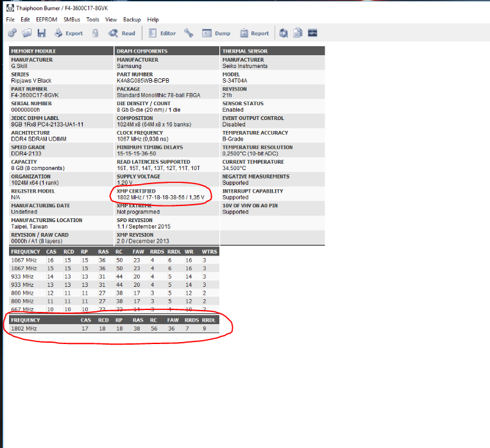Open the SMBus menu
Viewport: 490px width, 448px height.
click(72, 20)
